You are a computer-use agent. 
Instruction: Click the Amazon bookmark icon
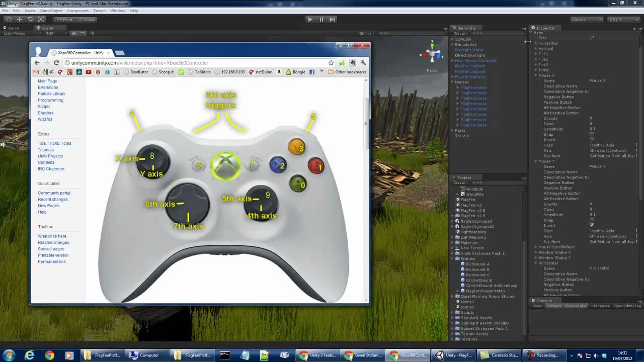point(279,72)
